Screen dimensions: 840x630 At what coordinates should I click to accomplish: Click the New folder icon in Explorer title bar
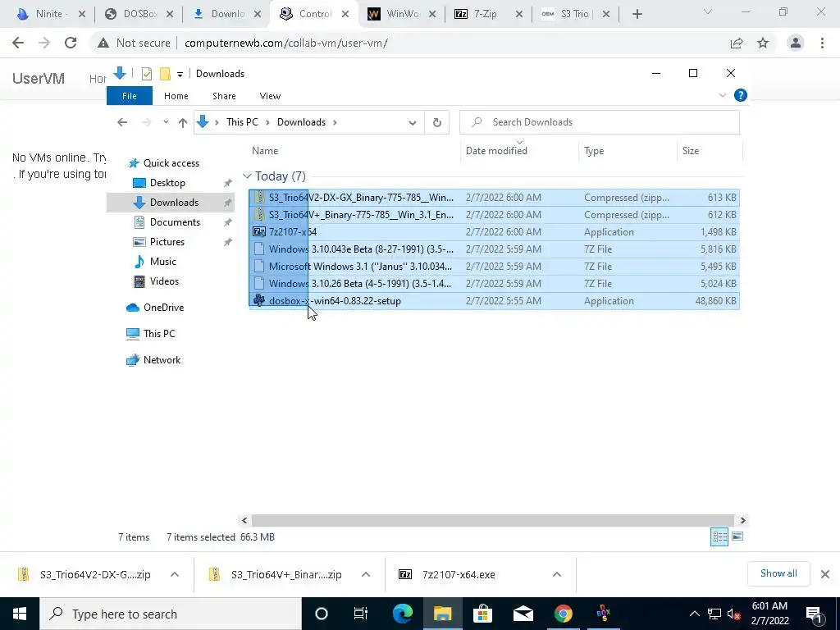165,74
